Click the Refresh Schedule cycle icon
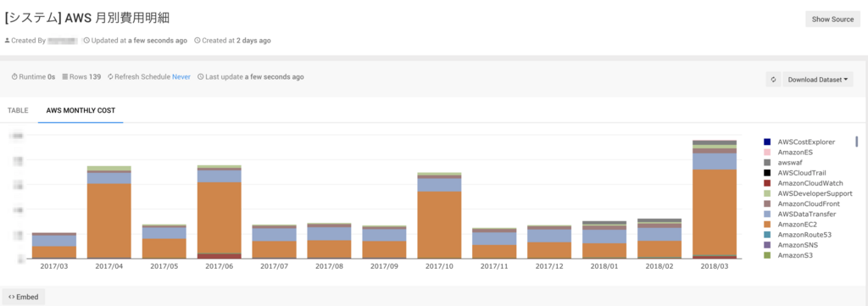This screenshot has height=306, width=868. [110, 77]
